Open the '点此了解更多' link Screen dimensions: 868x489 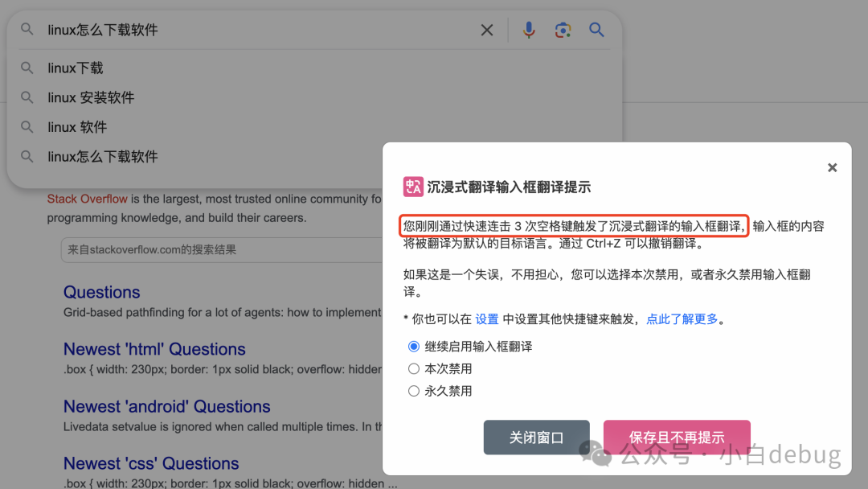(x=682, y=319)
